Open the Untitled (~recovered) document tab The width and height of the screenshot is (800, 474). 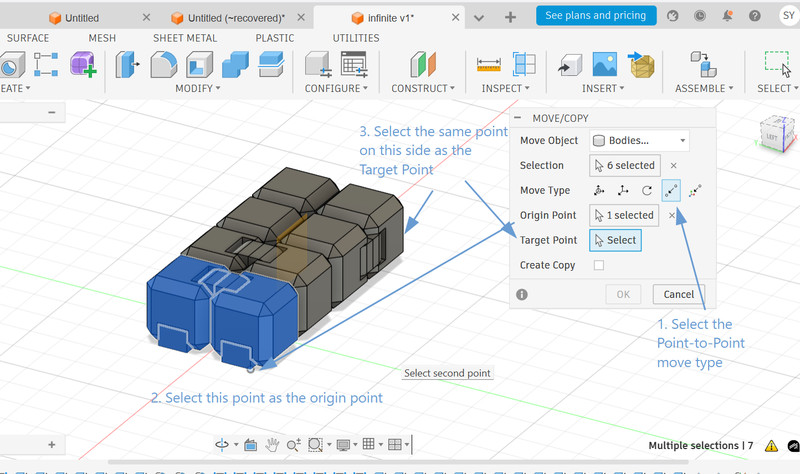click(236, 17)
